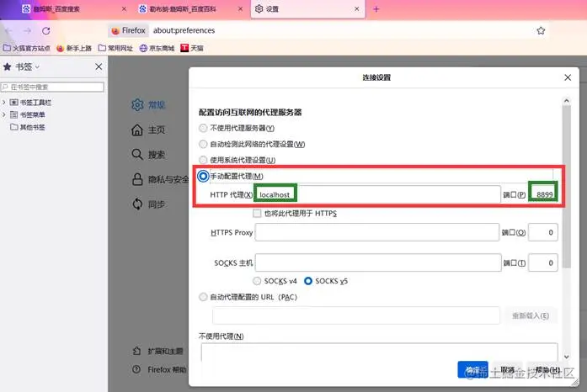
Task: Open a new tab with plus button
Action: [x=376, y=9]
